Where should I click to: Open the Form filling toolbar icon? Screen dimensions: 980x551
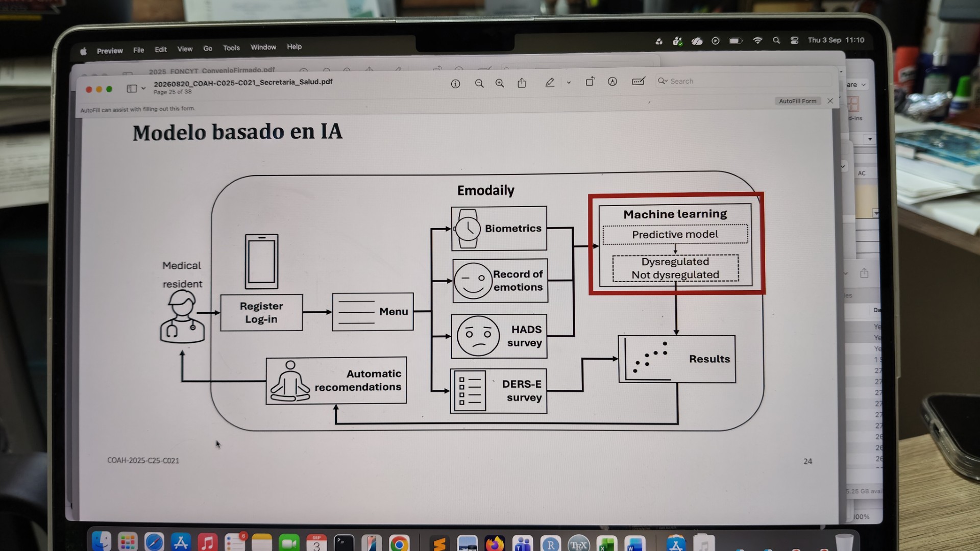click(x=639, y=81)
